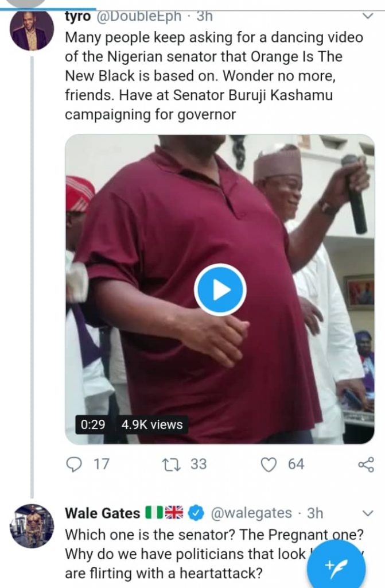385x588 pixels.
Task: Tap the tyro display name
Action: click(77, 16)
